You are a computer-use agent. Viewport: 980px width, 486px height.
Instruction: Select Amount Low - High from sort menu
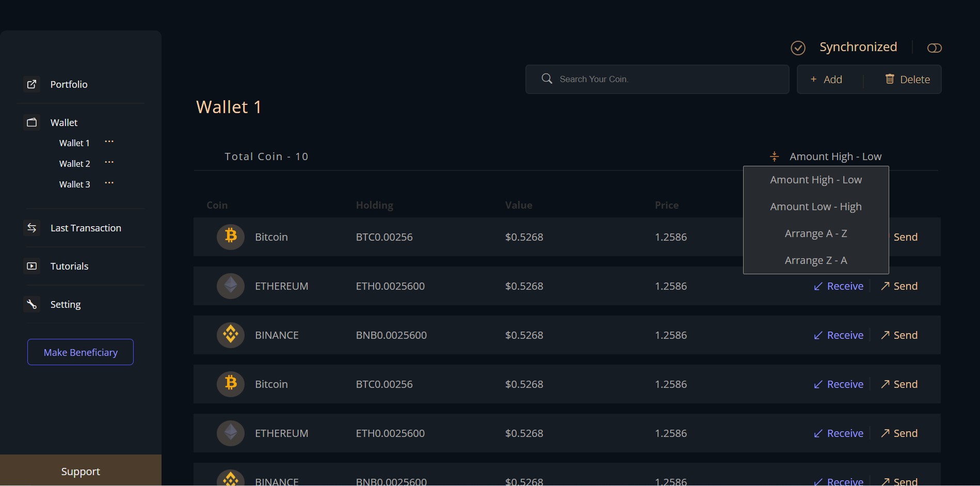click(x=816, y=207)
